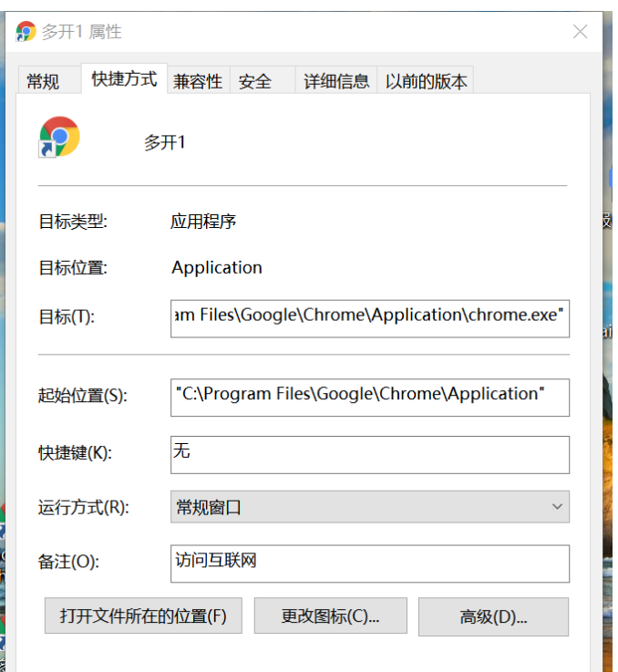
Task: Click the 更改图标(C)... button
Action: point(331,615)
